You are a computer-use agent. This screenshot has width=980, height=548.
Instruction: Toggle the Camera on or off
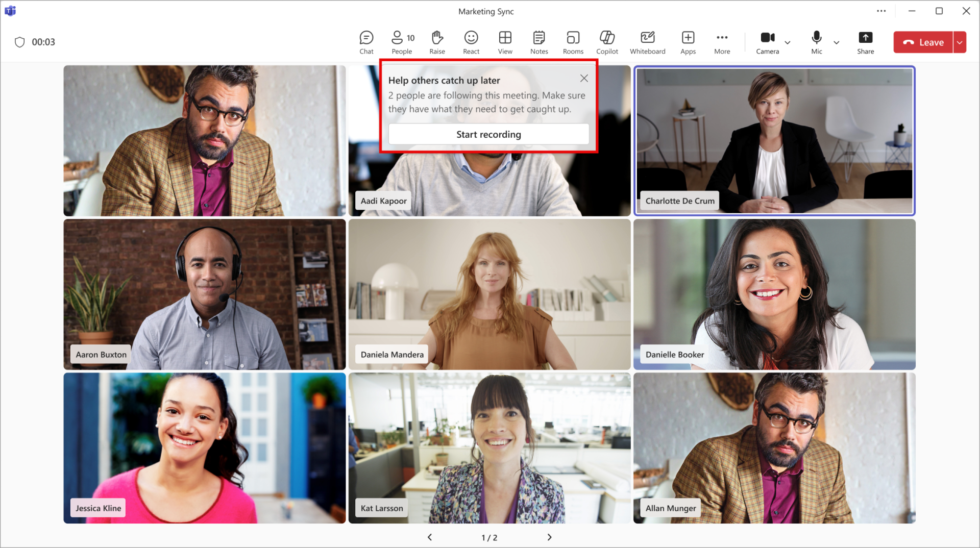pos(767,42)
